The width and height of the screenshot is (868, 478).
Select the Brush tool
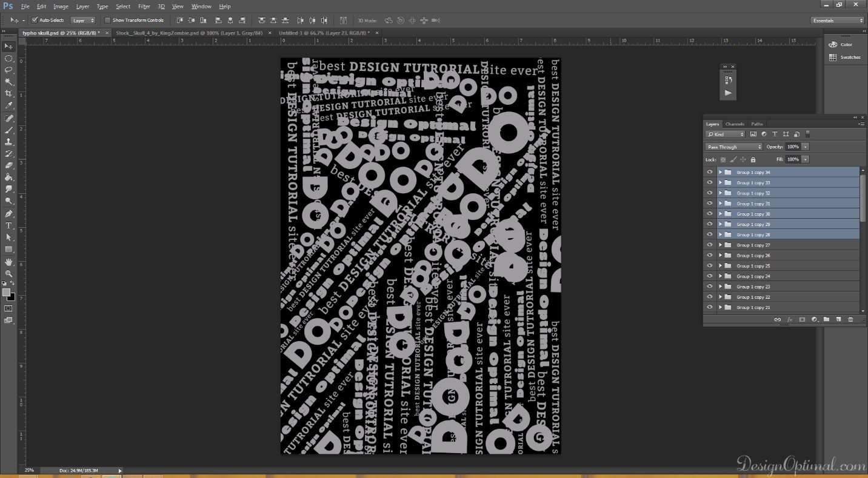(8, 130)
